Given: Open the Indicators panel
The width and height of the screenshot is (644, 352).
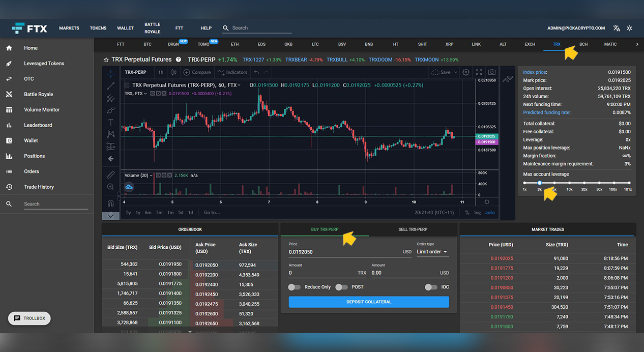Looking at the screenshot, I should point(232,72).
